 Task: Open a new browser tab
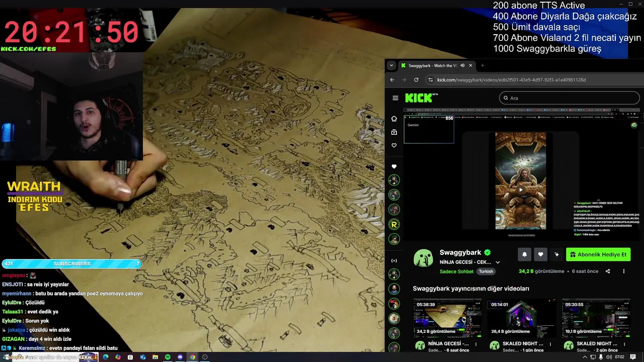pos(482,65)
